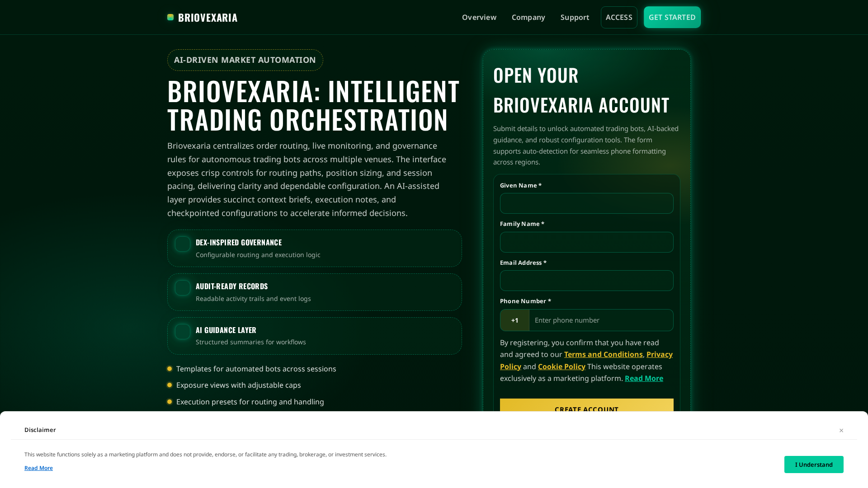Open the Overview menu item
Image resolution: width=868 pixels, height=488 pixels.
(x=479, y=17)
